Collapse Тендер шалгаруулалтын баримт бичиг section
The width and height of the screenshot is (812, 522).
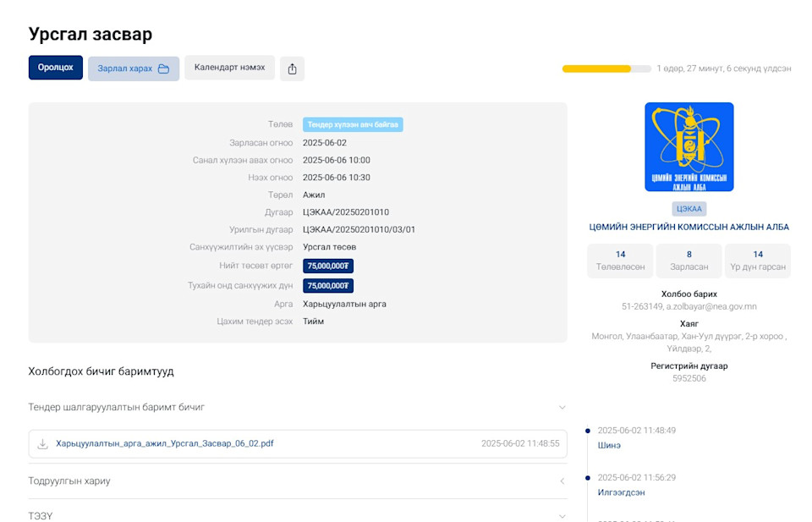[x=562, y=408]
